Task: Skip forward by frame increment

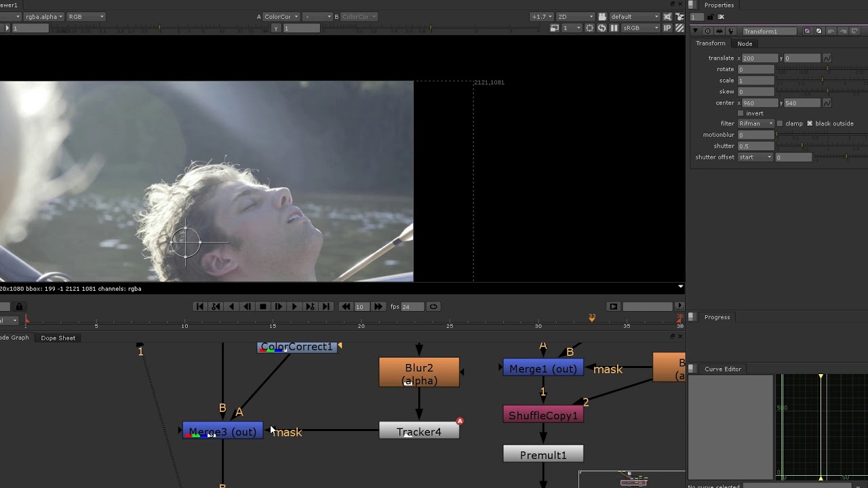Action: [378, 306]
